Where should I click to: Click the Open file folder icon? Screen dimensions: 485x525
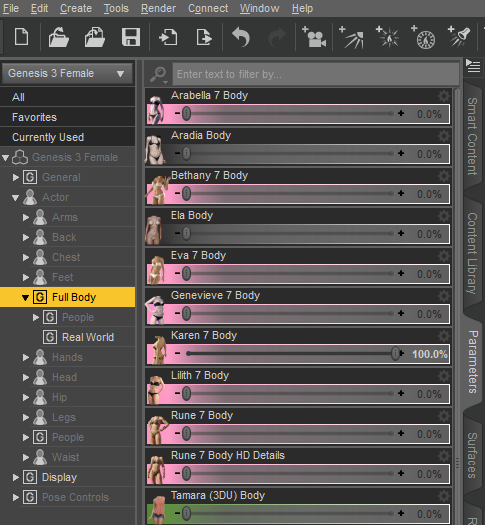point(59,37)
